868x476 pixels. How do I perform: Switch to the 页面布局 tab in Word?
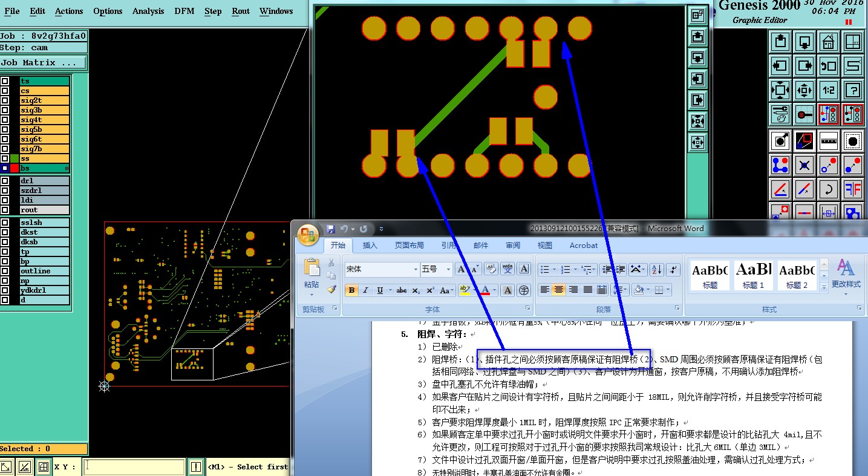coord(410,246)
